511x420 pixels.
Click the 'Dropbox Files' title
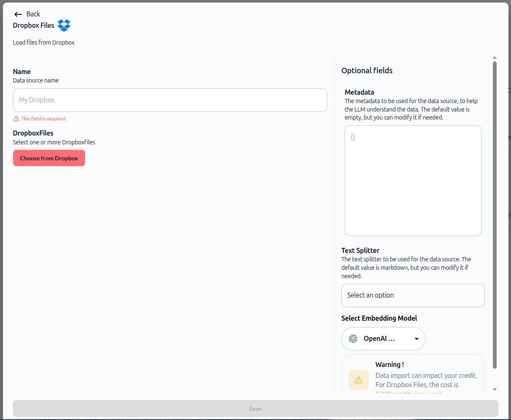tap(34, 25)
